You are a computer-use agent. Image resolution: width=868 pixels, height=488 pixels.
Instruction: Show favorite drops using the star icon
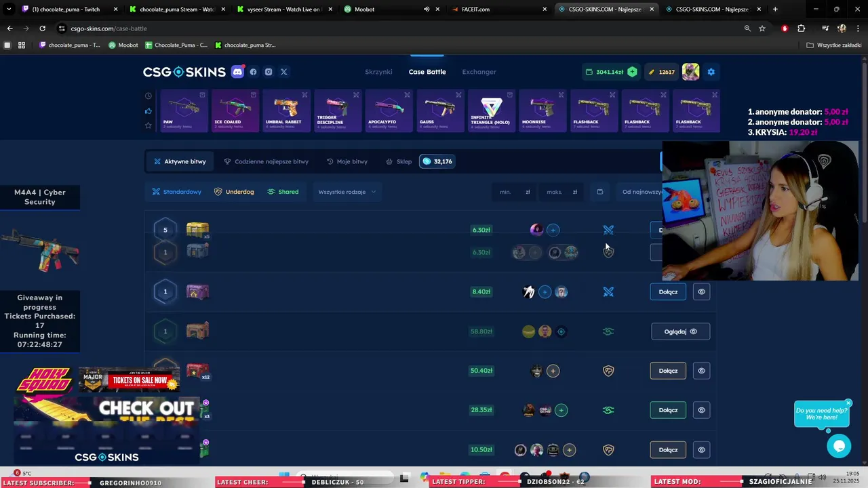pyautogui.click(x=149, y=125)
